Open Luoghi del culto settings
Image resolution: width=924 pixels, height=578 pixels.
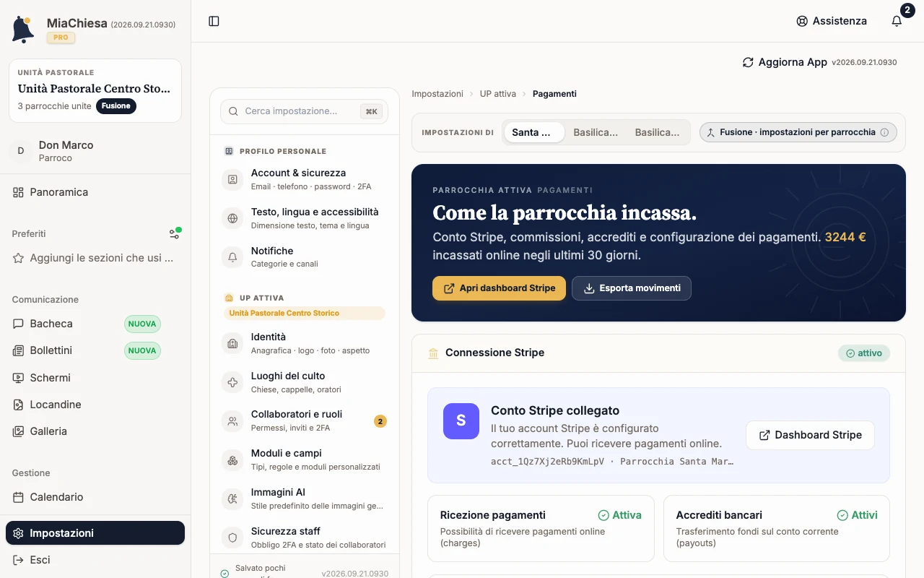click(304, 382)
